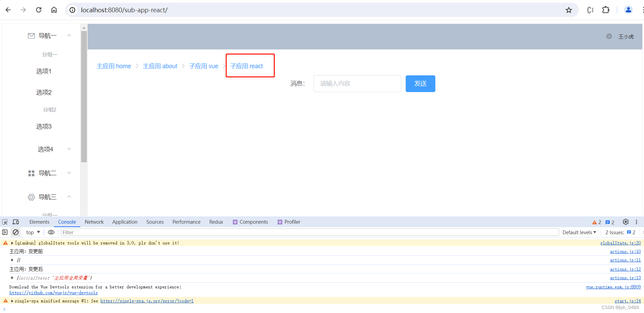Click the 导航三 gear icon in sidebar
The image size is (644, 313).
tap(31, 197)
